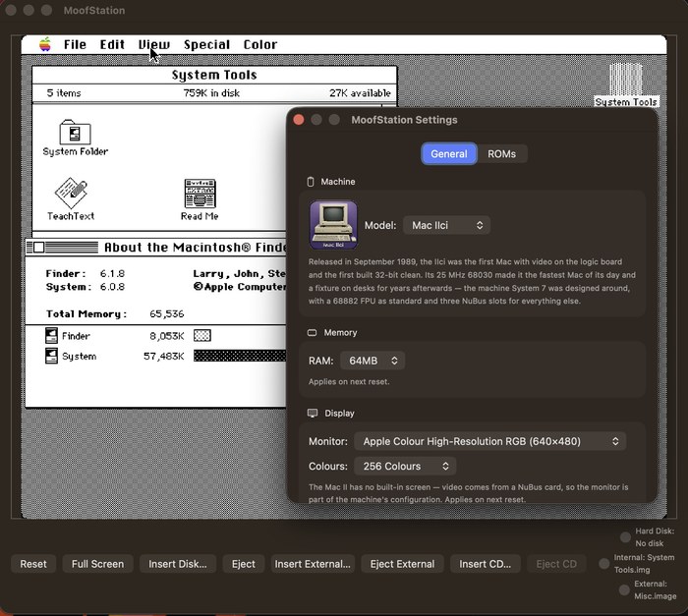Viewport: 688px width, 616px height.
Task: Click the Internal drive status indicator
Action: 604,563
